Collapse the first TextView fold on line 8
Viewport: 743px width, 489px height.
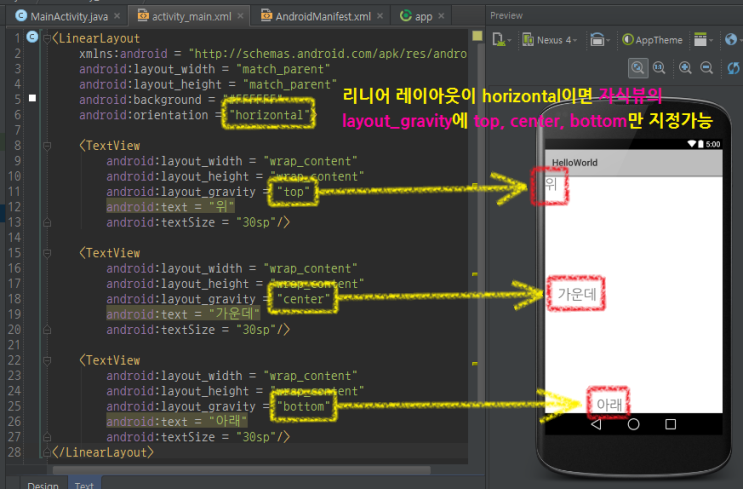(x=47, y=146)
